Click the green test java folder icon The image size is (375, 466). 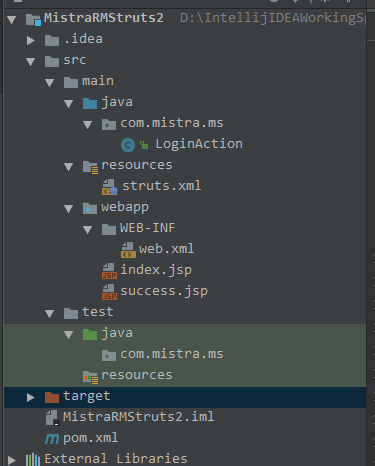pos(90,334)
